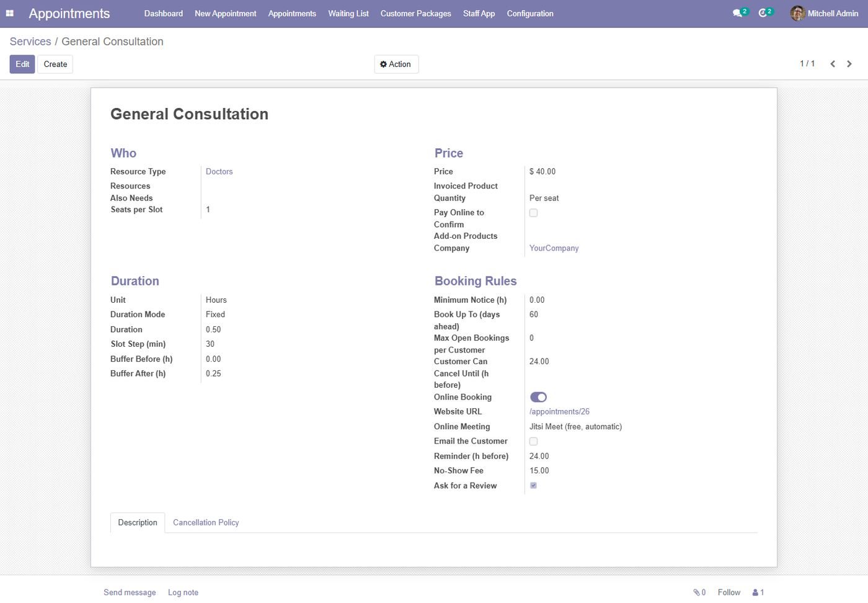Viewport: 868px width, 603px height.
Task: Follow the /appointments/26 website URL
Action: (x=560, y=412)
